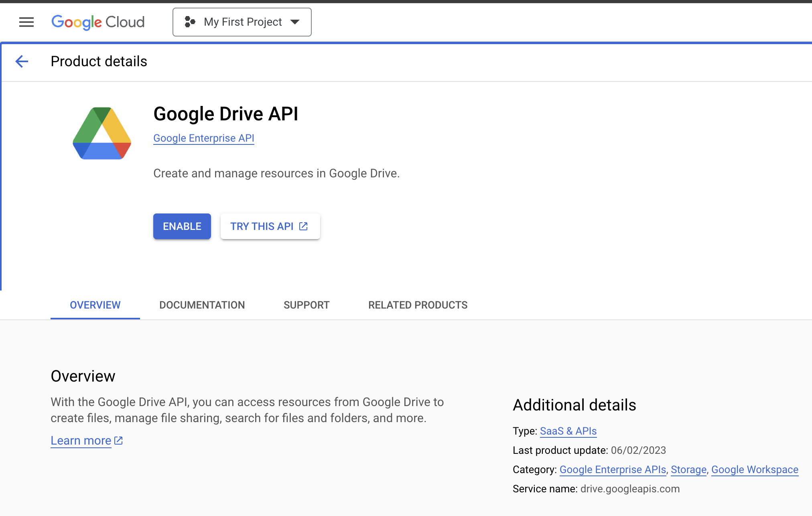
Task: Expand the project picker chevron
Action: (x=295, y=22)
